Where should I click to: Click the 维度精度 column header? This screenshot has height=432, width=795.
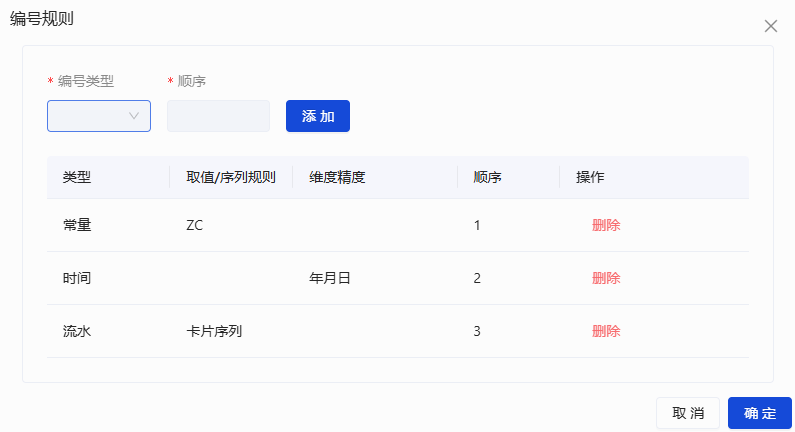337,177
